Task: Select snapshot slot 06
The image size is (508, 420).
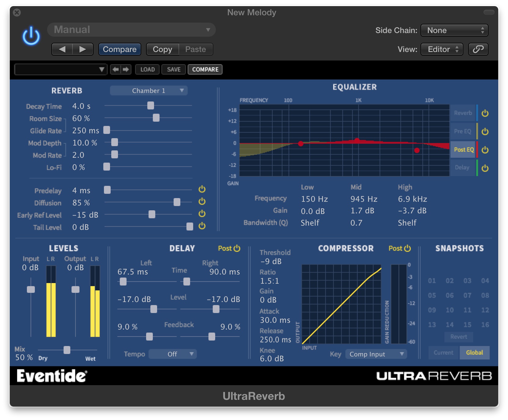Action: coord(450,295)
